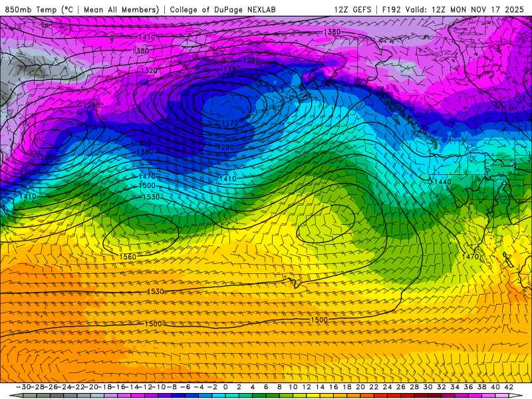This screenshot has height=399, width=532.
Task: Click the -26 color scale label
Action: pyautogui.click(x=51, y=387)
